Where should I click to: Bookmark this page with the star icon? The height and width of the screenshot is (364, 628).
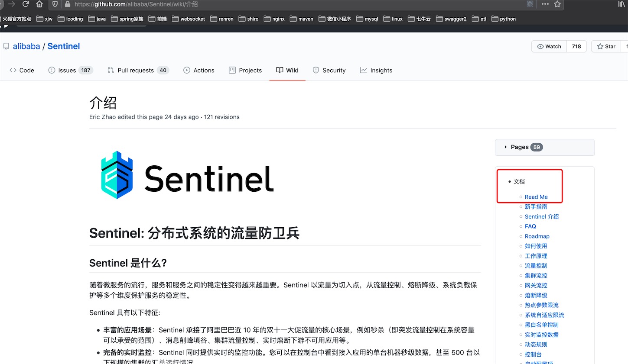pyautogui.click(x=557, y=4)
